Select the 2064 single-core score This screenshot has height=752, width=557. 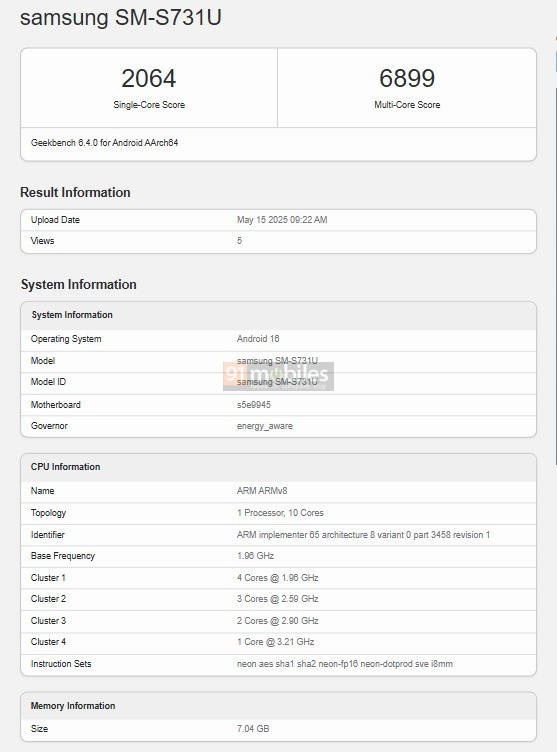point(149,78)
